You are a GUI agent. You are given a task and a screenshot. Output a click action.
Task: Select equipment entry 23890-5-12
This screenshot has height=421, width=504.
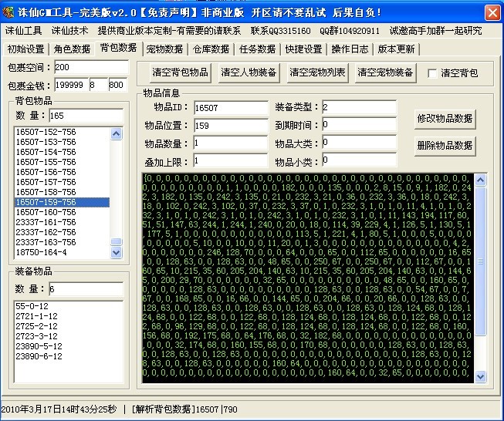38,346
